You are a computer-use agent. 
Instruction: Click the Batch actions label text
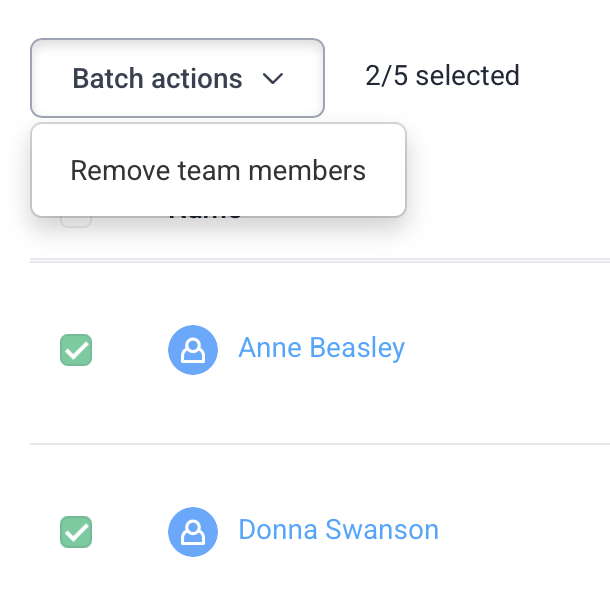pos(157,79)
